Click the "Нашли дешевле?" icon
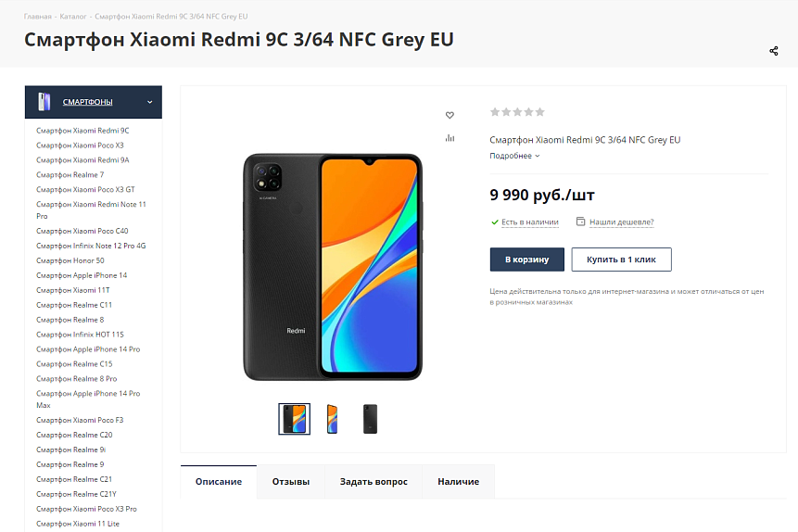The height and width of the screenshot is (532, 798). click(581, 222)
